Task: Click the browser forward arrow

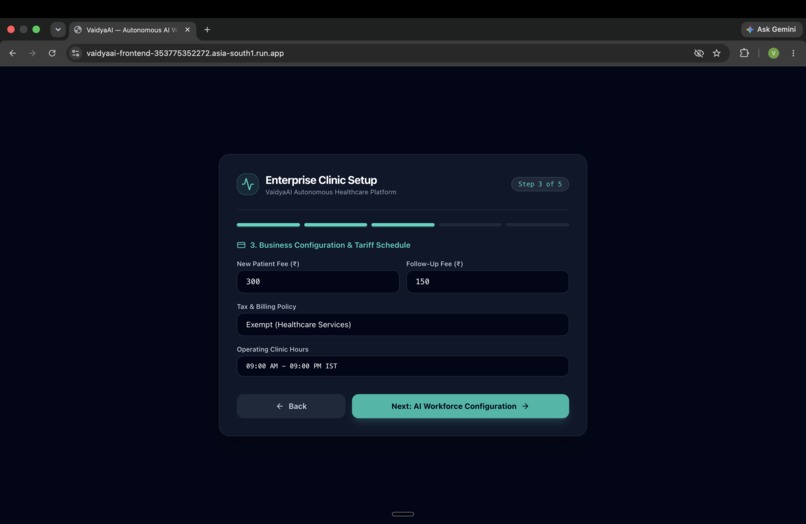Action: click(32, 53)
